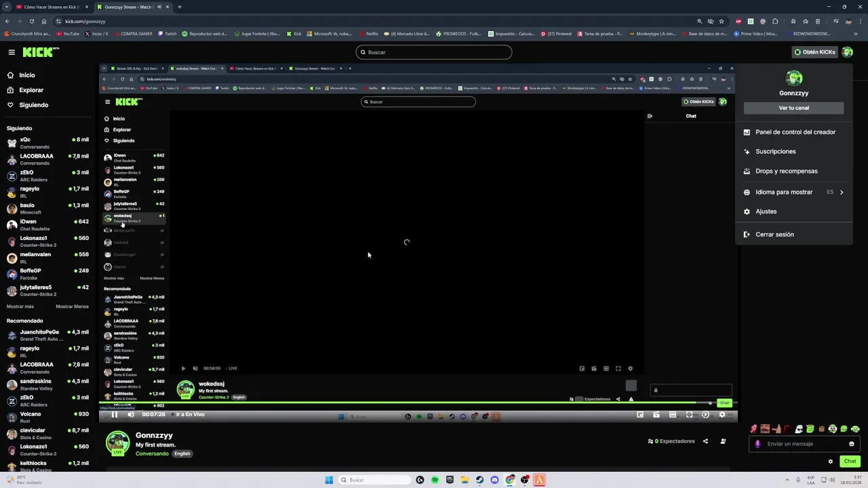Open julytalleres5 channel in the sidebar
Screen dimensions: 868x488
click(x=47, y=290)
